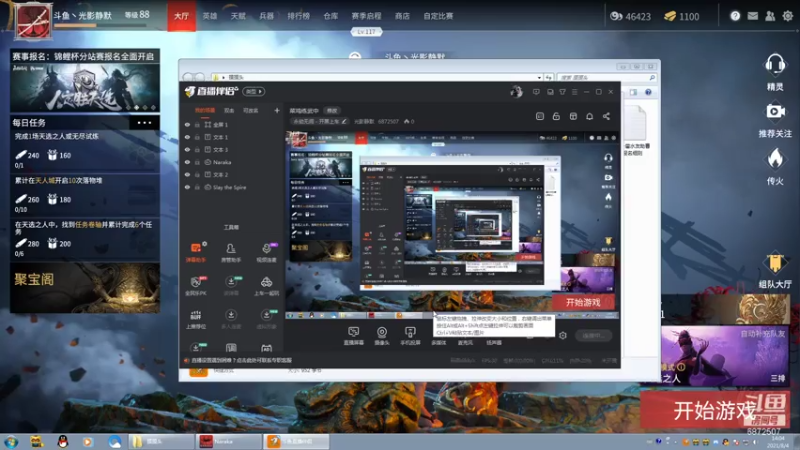Open the 视频连麦 tool
This screenshot has height=450, width=800.
click(266, 252)
